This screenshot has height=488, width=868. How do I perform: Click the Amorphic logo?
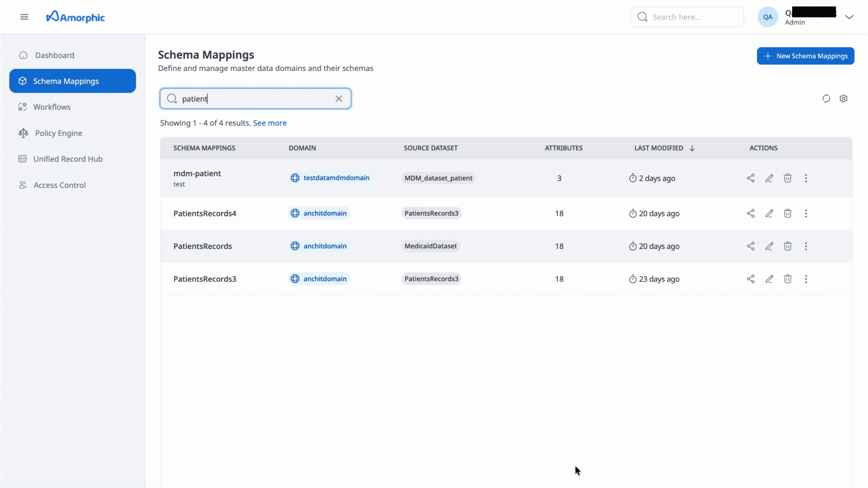pyautogui.click(x=75, y=17)
